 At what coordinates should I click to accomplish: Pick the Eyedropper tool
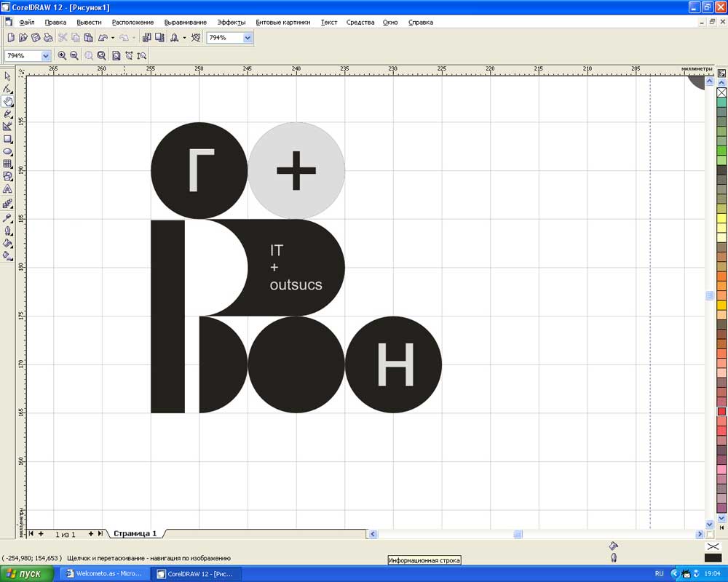tap(8, 218)
